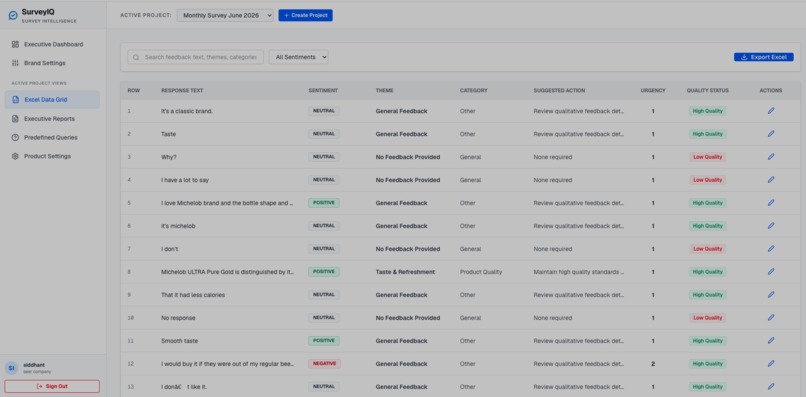The height and width of the screenshot is (397, 806).
Task: Click the Create Project button
Action: tap(305, 15)
